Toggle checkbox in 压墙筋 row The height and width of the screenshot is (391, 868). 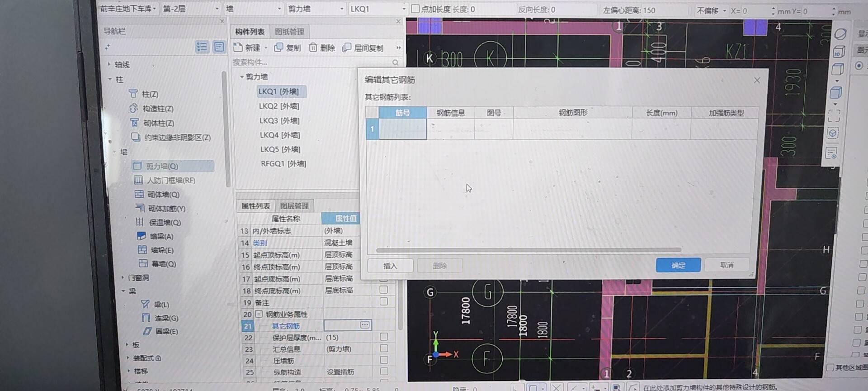point(384,360)
